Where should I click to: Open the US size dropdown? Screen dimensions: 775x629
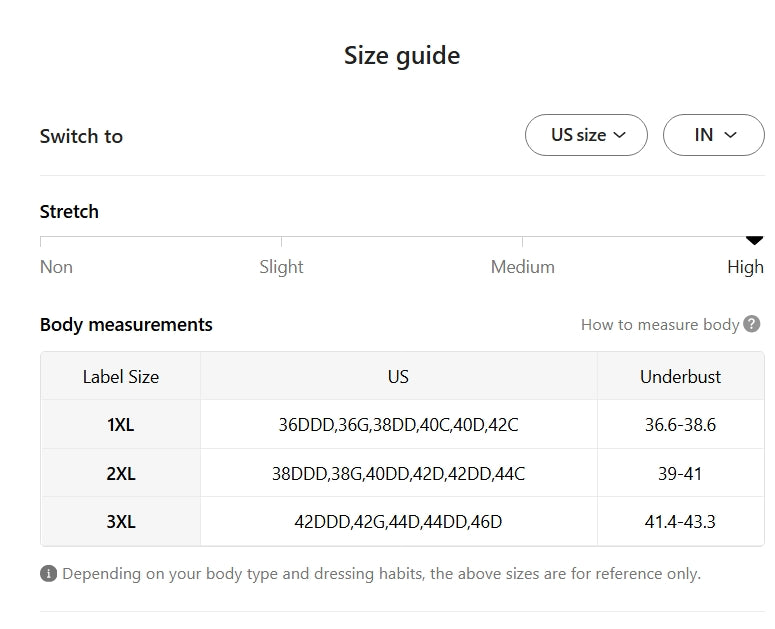586,135
